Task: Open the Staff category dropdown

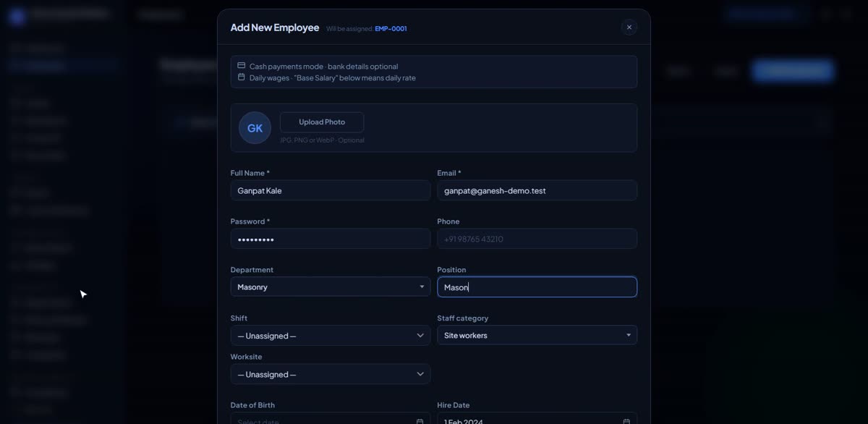Action: [x=537, y=335]
